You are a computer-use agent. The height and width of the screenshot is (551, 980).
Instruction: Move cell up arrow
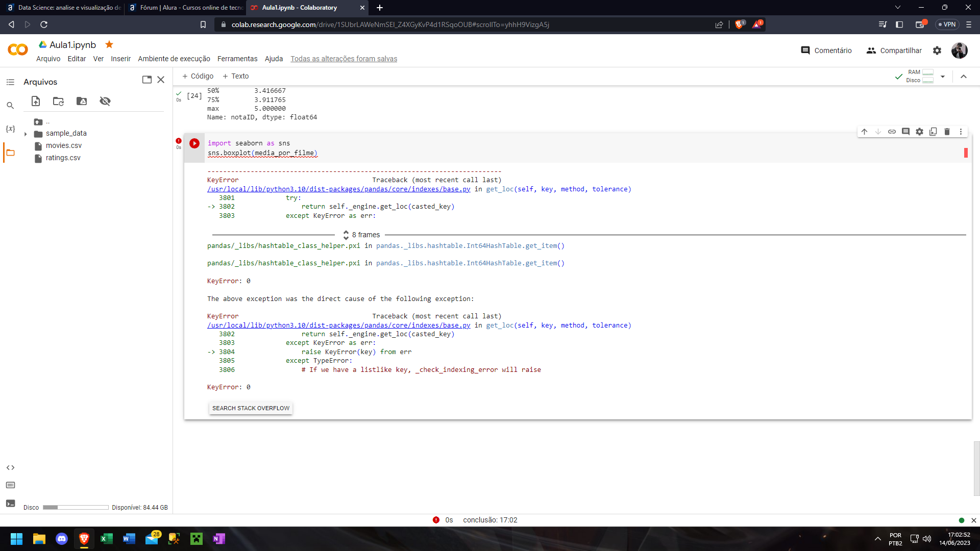click(x=864, y=132)
